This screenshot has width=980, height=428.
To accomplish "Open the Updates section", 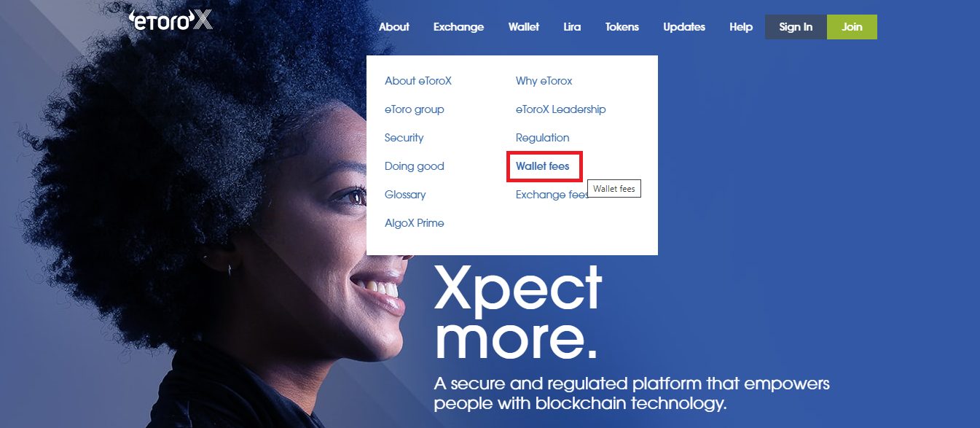I will point(684,27).
